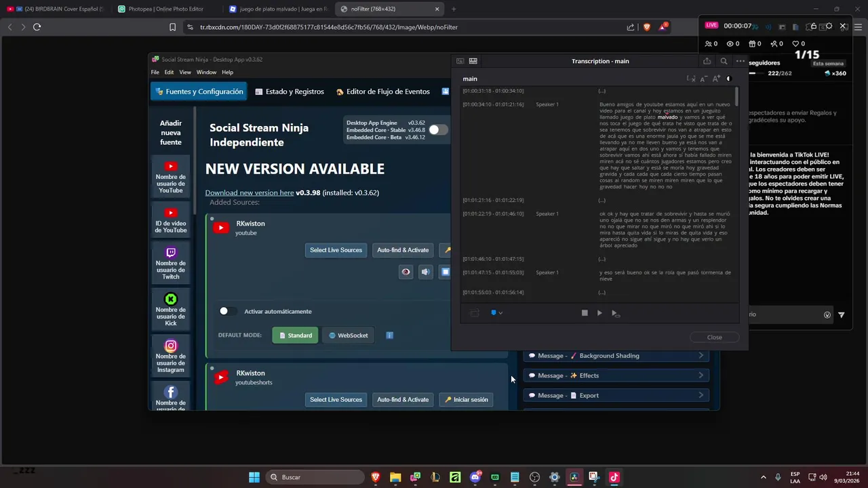Click the speaker icon for RKwiston youtube source

(x=425, y=272)
